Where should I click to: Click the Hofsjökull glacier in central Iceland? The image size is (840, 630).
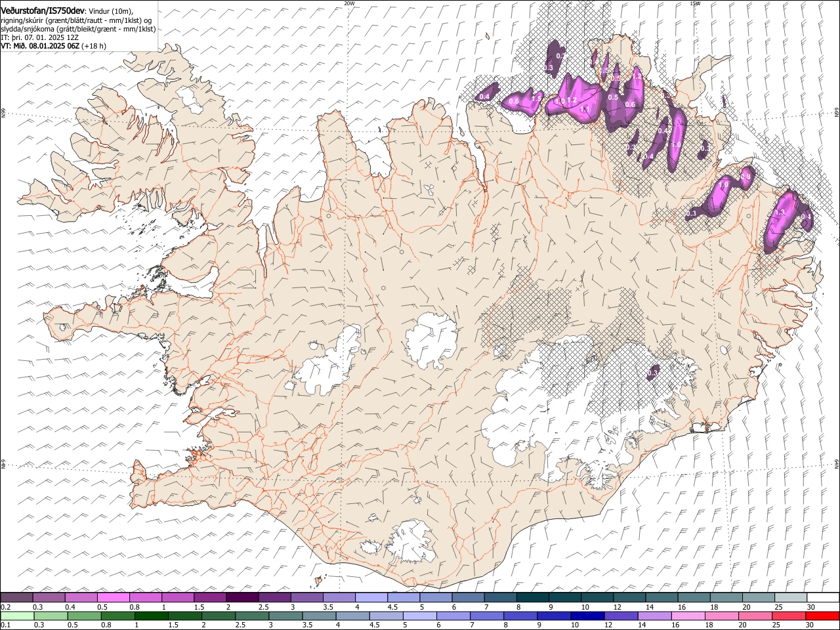tap(431, 340)
